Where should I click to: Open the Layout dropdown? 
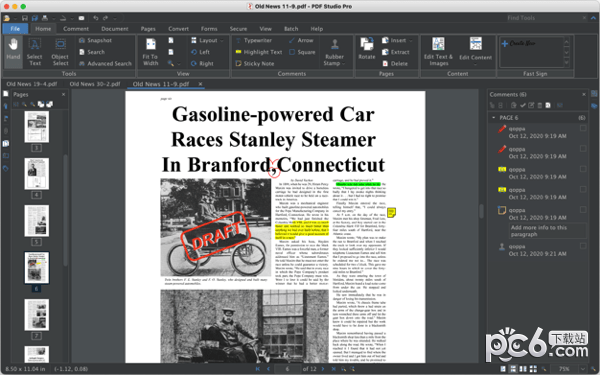click(207, 40)
